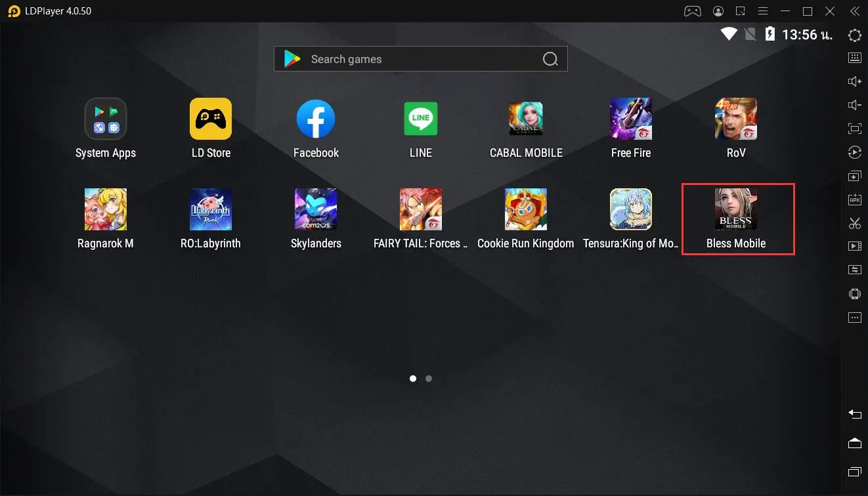Open LDPlayer settings gear in sidebar
The height and width of the screenshot is (496, 868).
(x=855, y=35)
